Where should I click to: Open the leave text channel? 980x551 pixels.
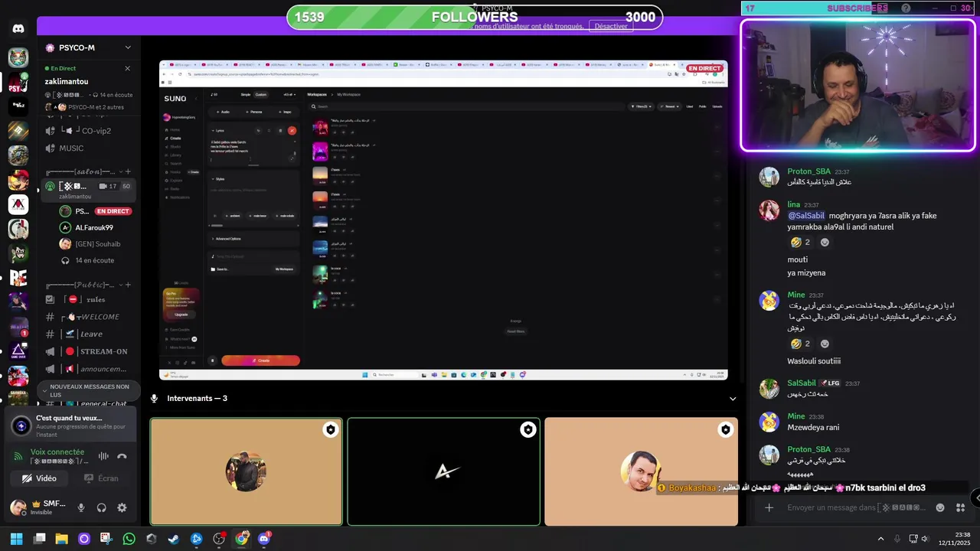click(88, 334)
